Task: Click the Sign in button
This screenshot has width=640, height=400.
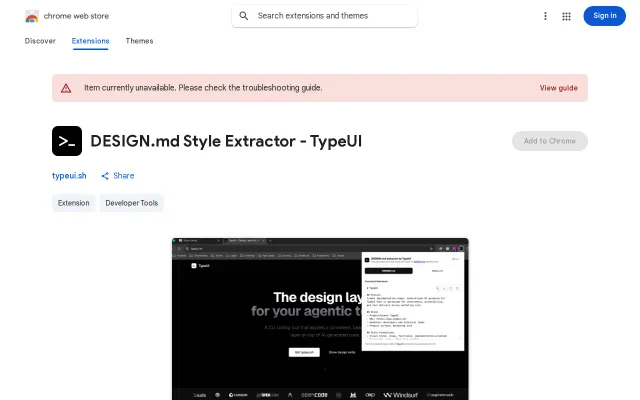Action: pyautogui.click(x=604, y=16)
